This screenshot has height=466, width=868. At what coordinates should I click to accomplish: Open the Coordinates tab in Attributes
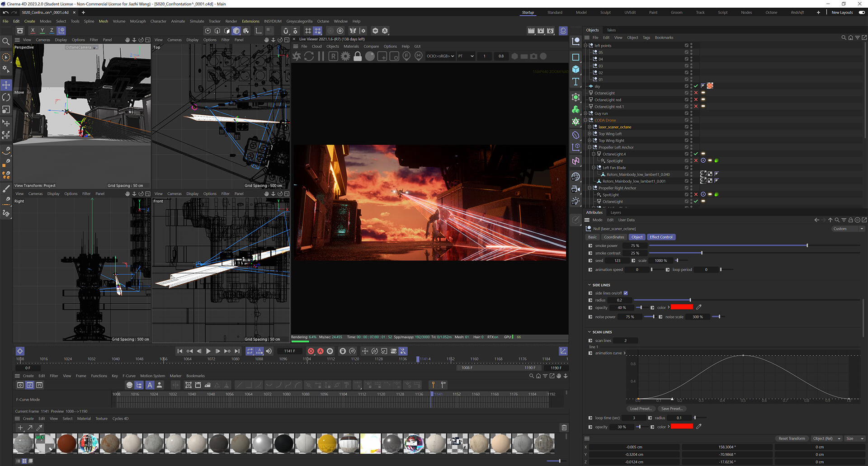tap(614, 237)
